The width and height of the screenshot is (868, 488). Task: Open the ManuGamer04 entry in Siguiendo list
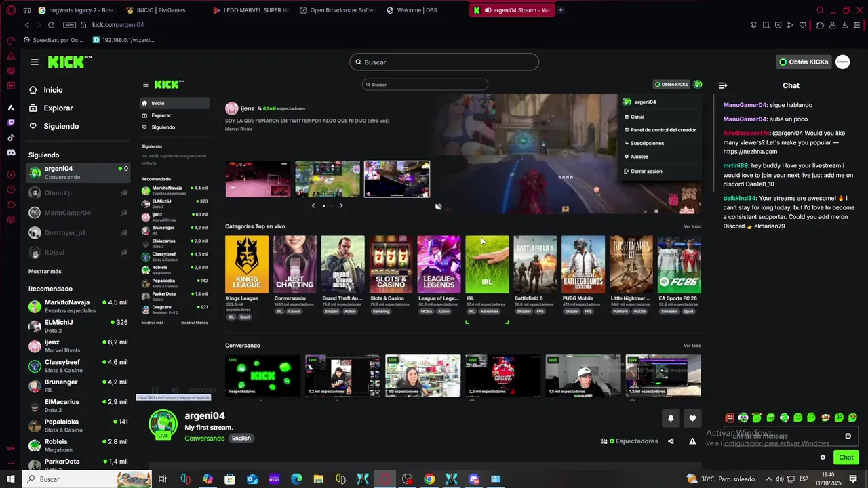click(x=78, y=213)
